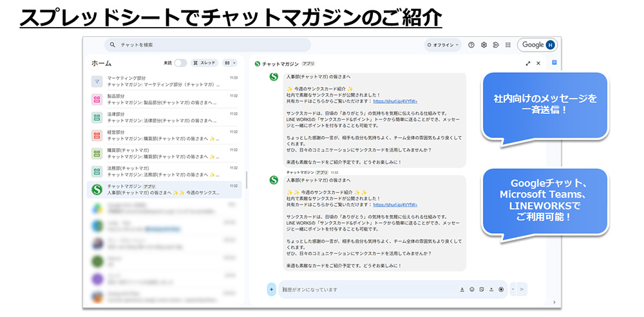Click the video record icon

pos(501,289)
